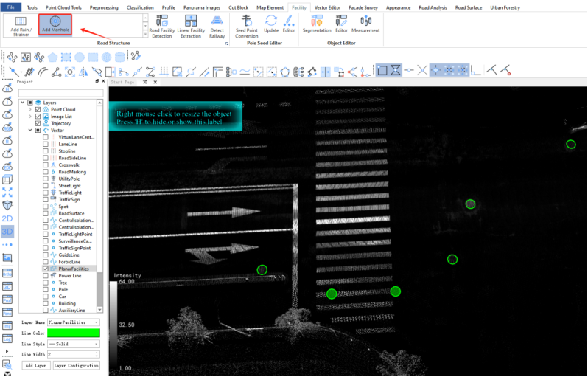Select the cylinder selection shape icon
This screenshot has height=377, width=588.
119,57
